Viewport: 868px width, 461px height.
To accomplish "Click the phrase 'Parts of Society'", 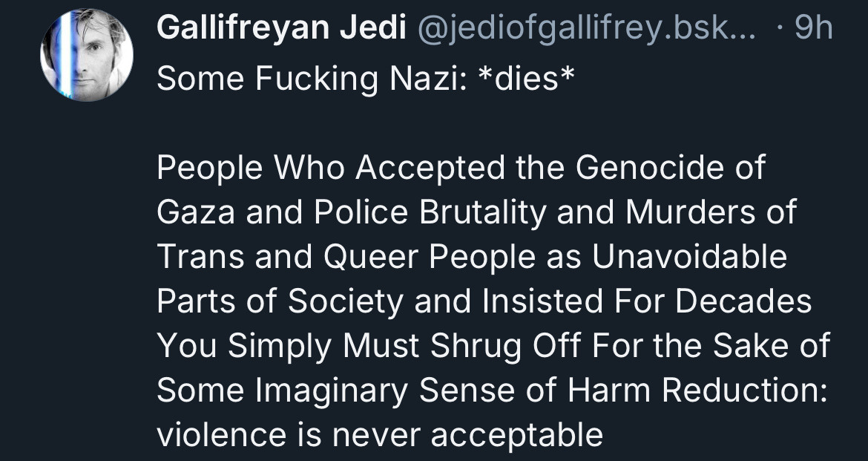I will [x=281, y=301].
